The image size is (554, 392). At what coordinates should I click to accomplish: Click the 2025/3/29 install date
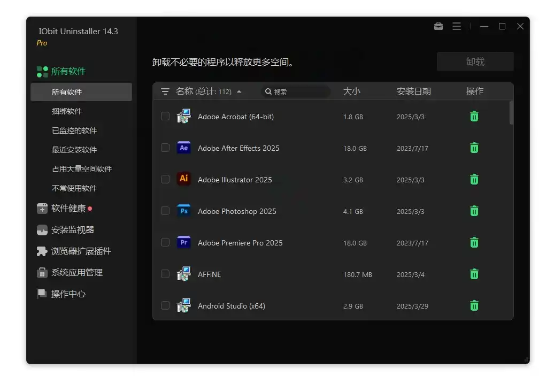coord(412,306)
